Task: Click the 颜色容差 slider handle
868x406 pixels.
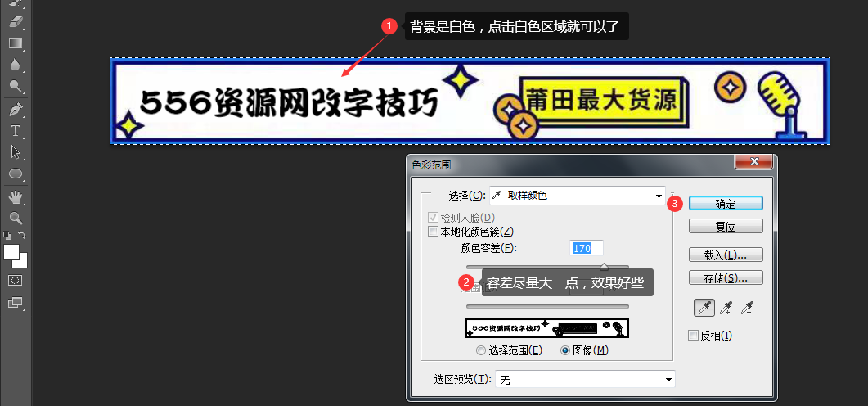Action: pos(604,266)
